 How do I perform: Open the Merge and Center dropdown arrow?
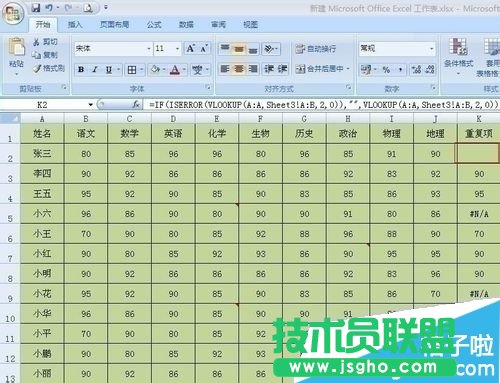coord(348,69)
